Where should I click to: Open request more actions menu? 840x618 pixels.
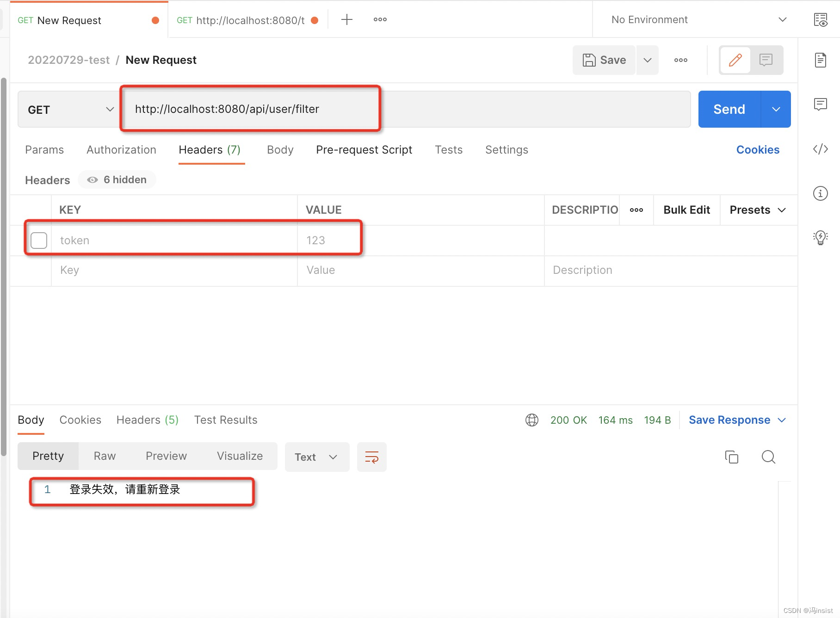coord(681,60)
